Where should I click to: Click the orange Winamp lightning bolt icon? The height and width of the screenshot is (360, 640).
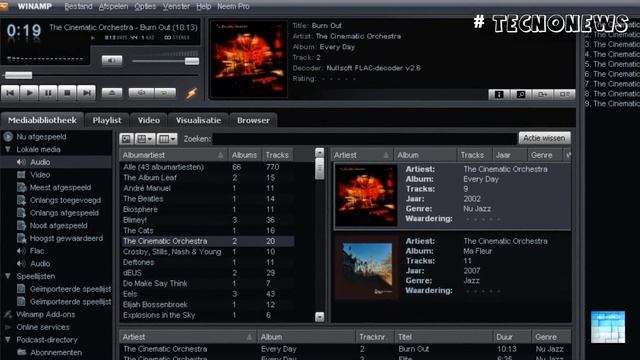click(191, 93)
